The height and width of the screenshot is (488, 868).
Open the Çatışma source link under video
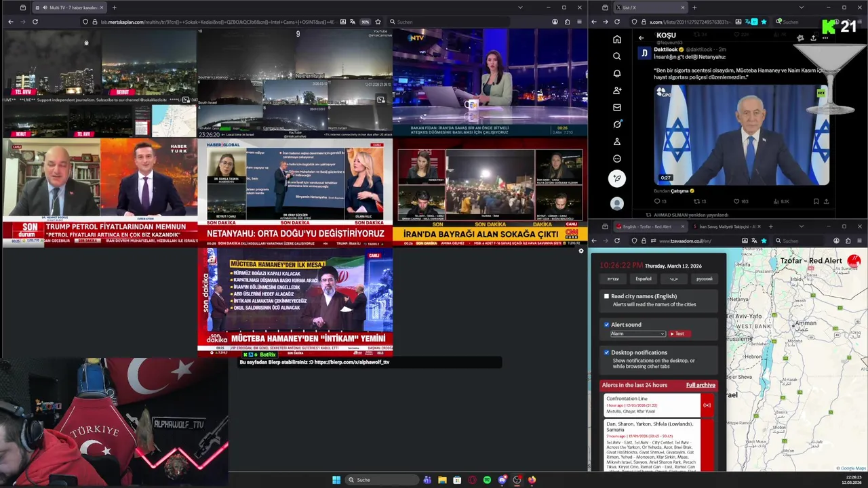679,191
